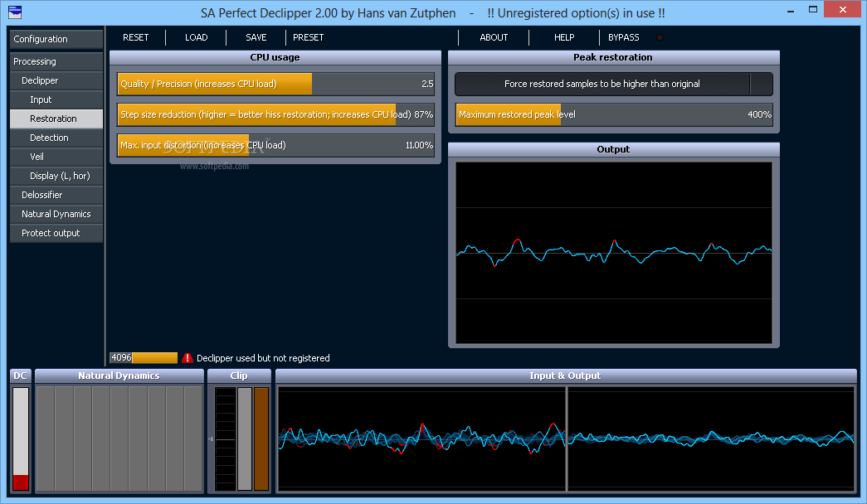Select the Processing menu item
This screenshot has width=867, height=504.
coord(56,61)
